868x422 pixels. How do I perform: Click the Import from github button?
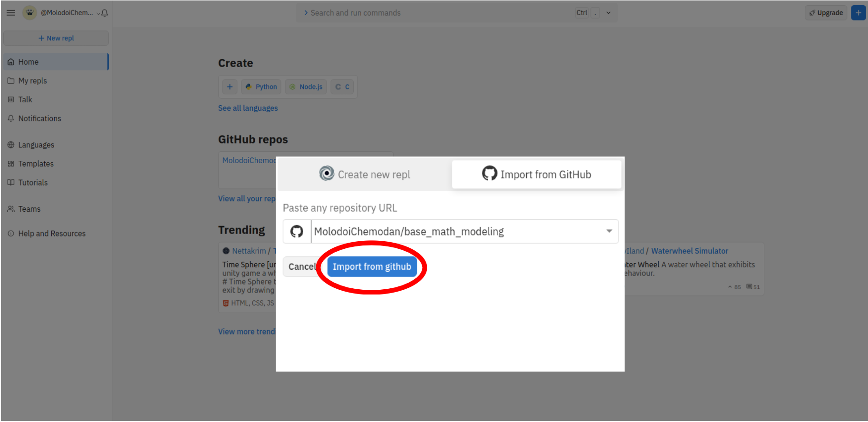pos(372,266)
